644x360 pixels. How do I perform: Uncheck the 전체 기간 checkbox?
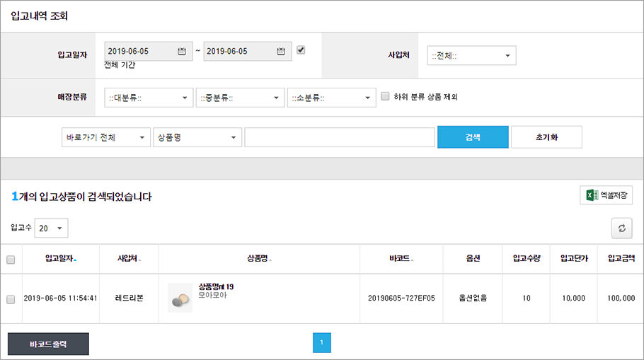click(x=301, y=50)
